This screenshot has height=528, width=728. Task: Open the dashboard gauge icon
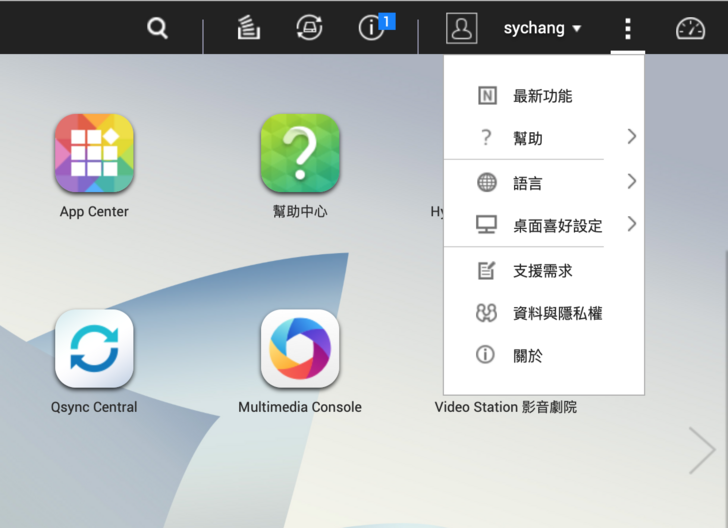[690, 29]
